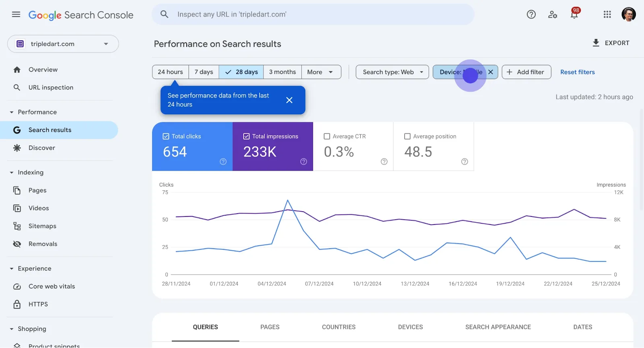Open HTTPS report in the sidebar
Viewport: 644px width, 348px height.
tap(59, 304)
